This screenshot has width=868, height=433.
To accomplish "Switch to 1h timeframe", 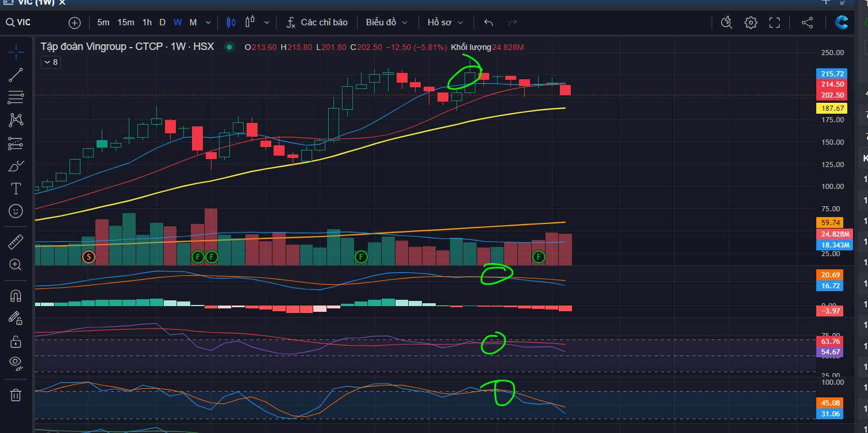I will coord(147,23).
